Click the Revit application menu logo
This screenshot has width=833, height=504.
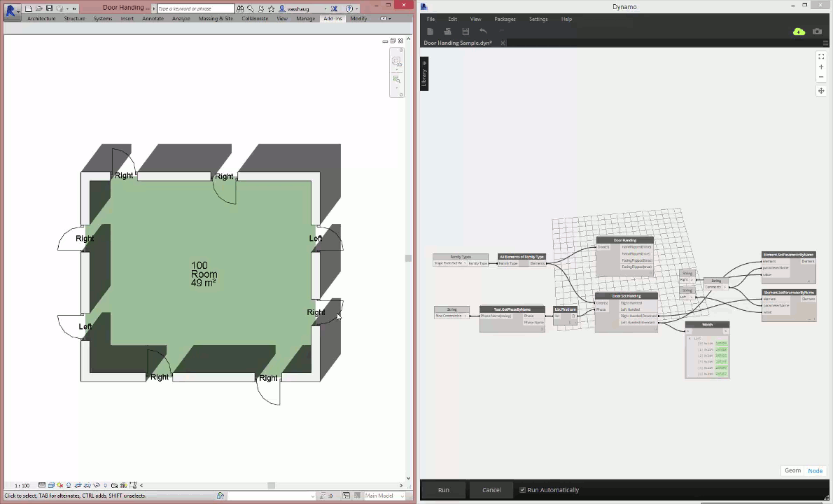click(x=10, y=10)
